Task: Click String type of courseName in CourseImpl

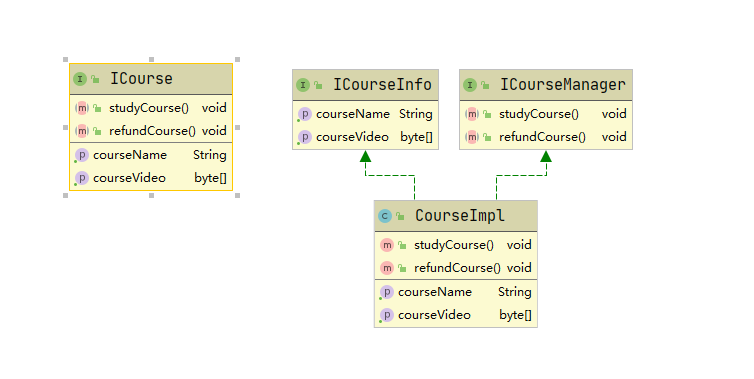Action: coord(515,292)
